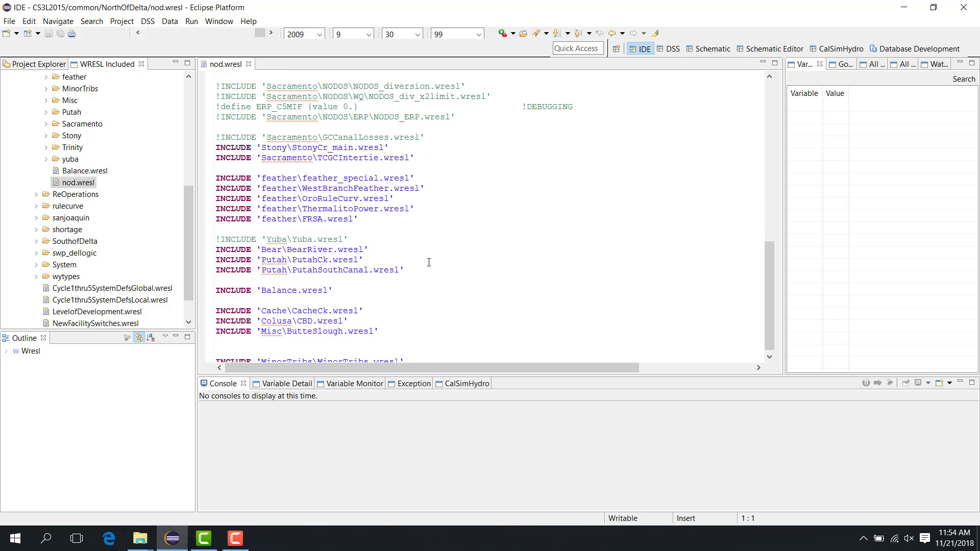Click the Display Selected Console monitor icon

pyautogui.click(x=918, y=383)
